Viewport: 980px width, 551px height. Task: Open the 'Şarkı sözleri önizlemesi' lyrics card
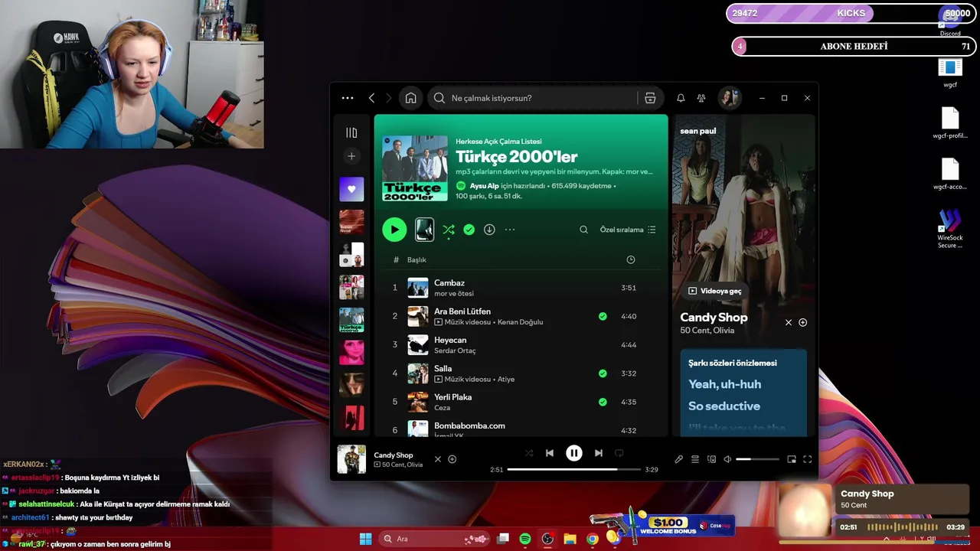tap(743, 393)
